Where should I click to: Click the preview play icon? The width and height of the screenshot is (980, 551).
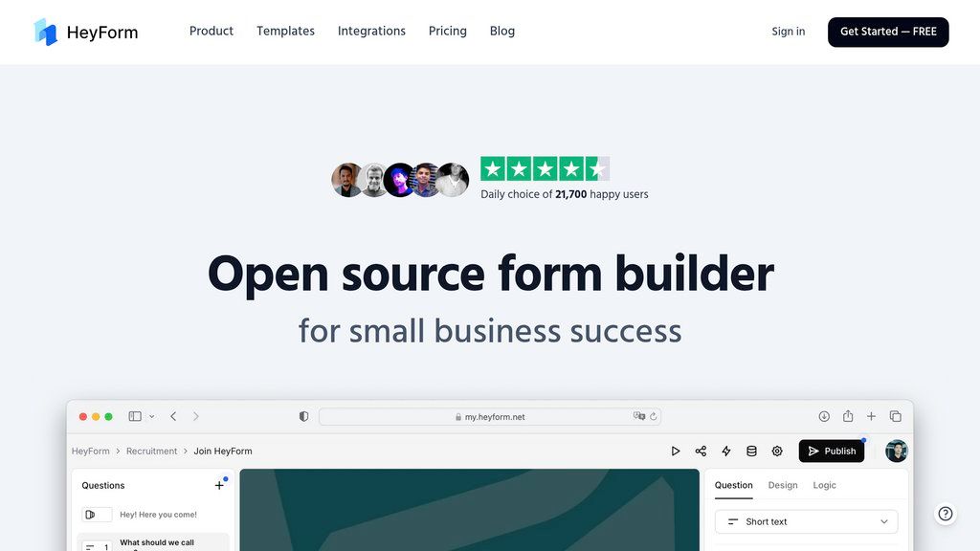675,452
